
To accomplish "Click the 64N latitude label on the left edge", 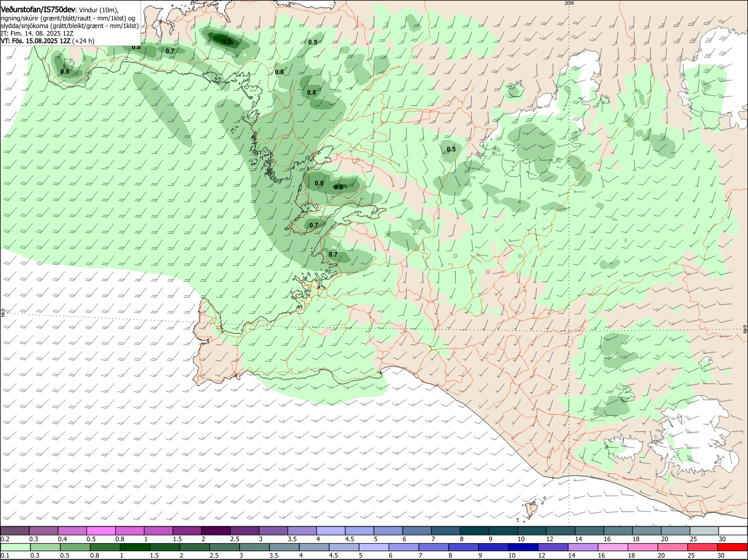I will 2,314.
